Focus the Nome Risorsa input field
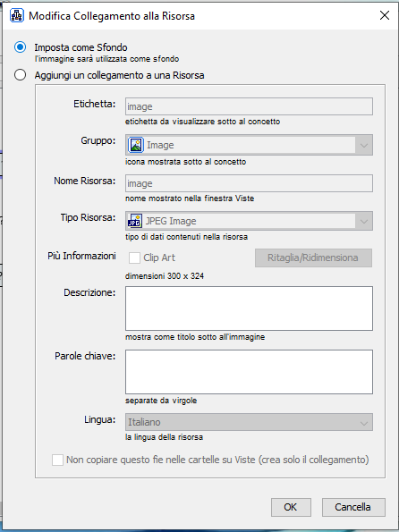 coord(249,183)
